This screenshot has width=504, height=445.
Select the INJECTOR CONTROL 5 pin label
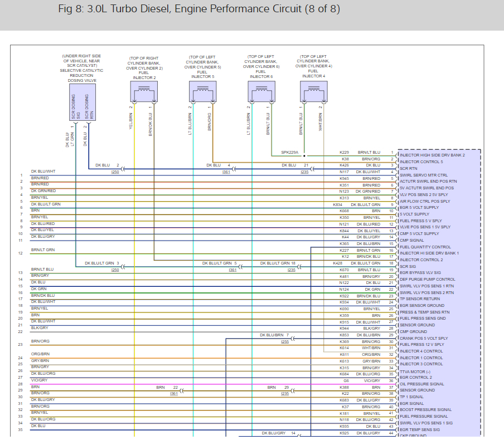click(421, 162)
